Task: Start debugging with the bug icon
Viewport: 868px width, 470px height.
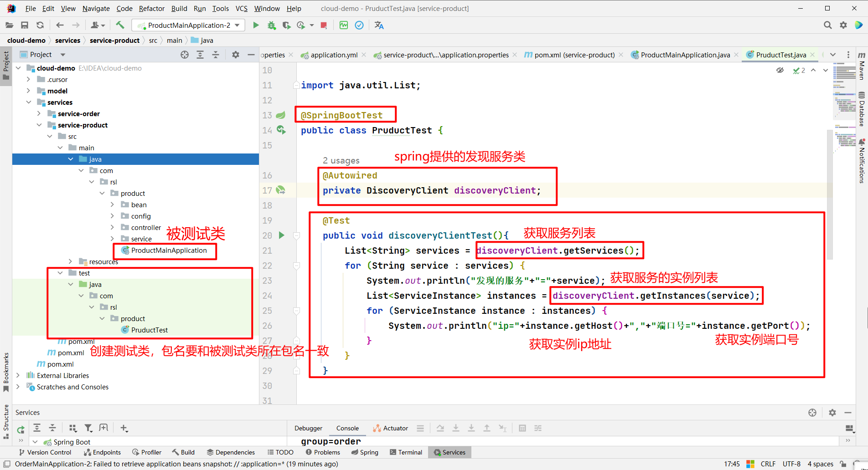Action: tap(272, 26)
